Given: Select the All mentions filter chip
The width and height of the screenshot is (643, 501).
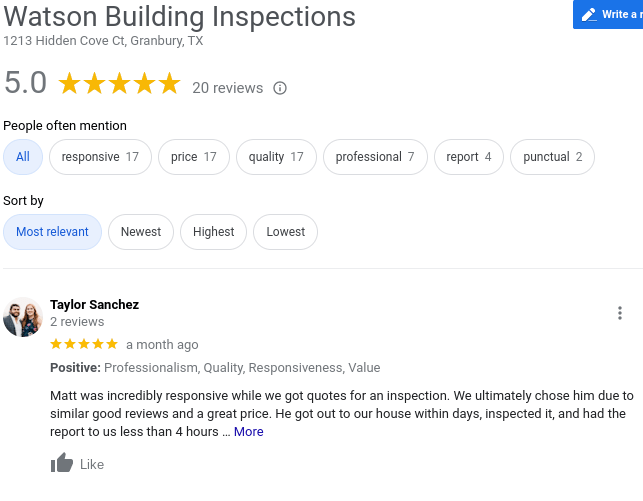Looking at the screenshot, I should pyautogui.click(x=23, y=157).
